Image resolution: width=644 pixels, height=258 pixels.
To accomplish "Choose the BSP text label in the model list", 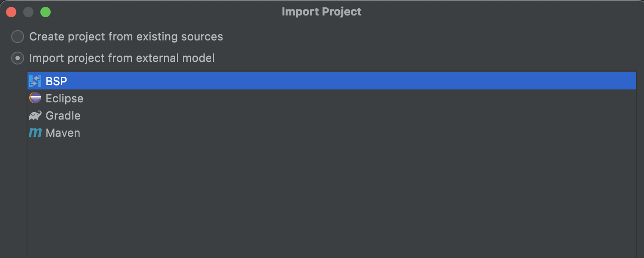I will [x=56, y=81].
